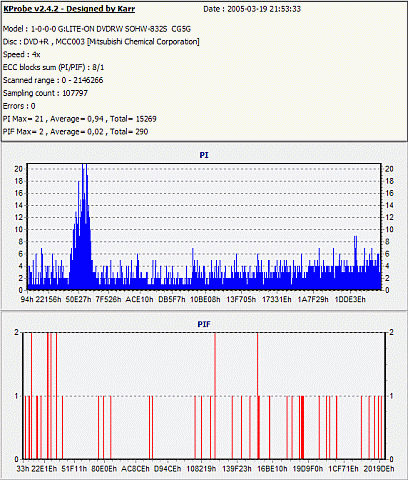Click the PI spike near 1DDE3Eh

(x=355, y=263)
